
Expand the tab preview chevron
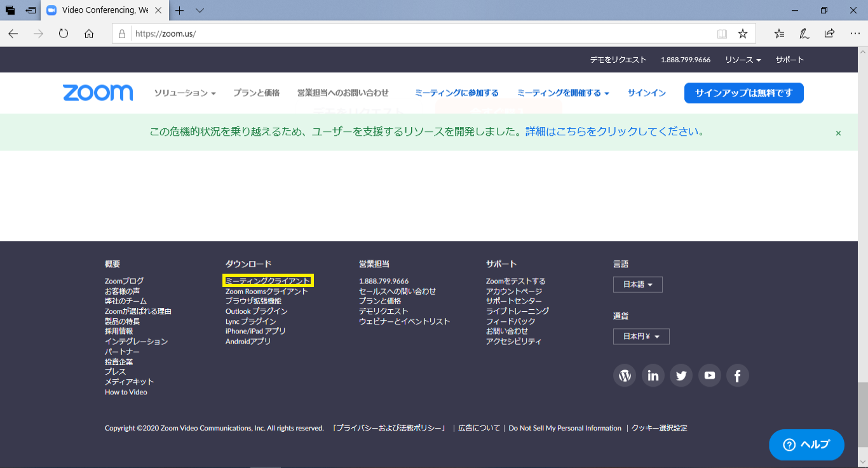[x=200, y=10]
